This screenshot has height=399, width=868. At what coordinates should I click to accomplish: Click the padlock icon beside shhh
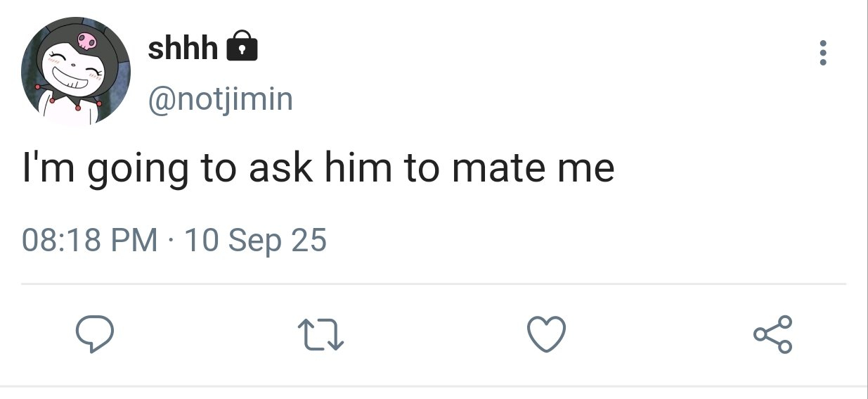tap(242, 46)
